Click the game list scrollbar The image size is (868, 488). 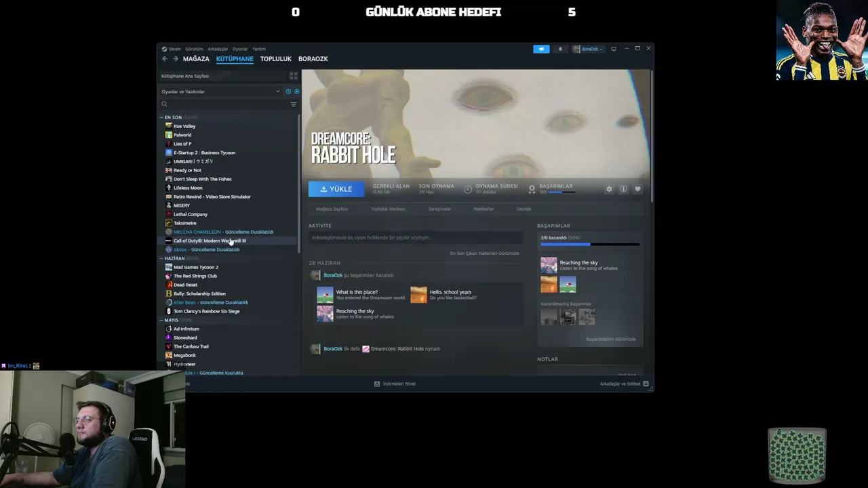pyautogui.click(x=299, y=183)
